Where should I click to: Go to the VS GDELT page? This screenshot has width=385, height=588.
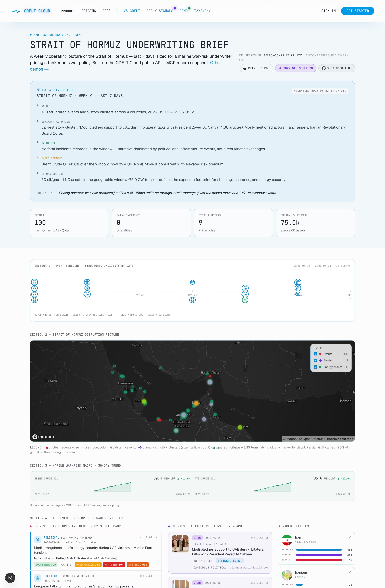(x=132, y=11)
